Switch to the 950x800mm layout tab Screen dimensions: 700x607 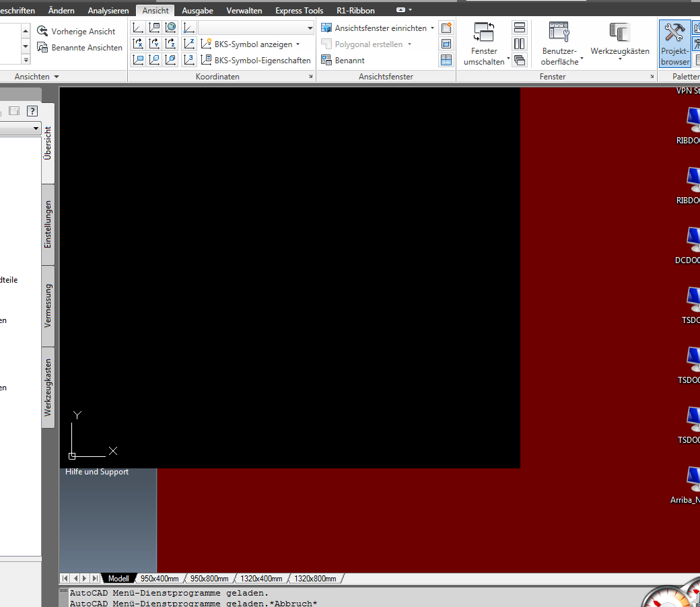[209, 579]
